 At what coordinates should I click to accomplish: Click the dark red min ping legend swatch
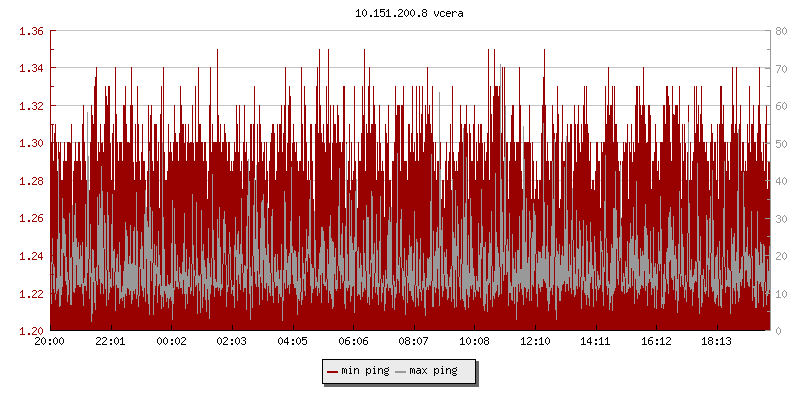click(x=333, y=371)
